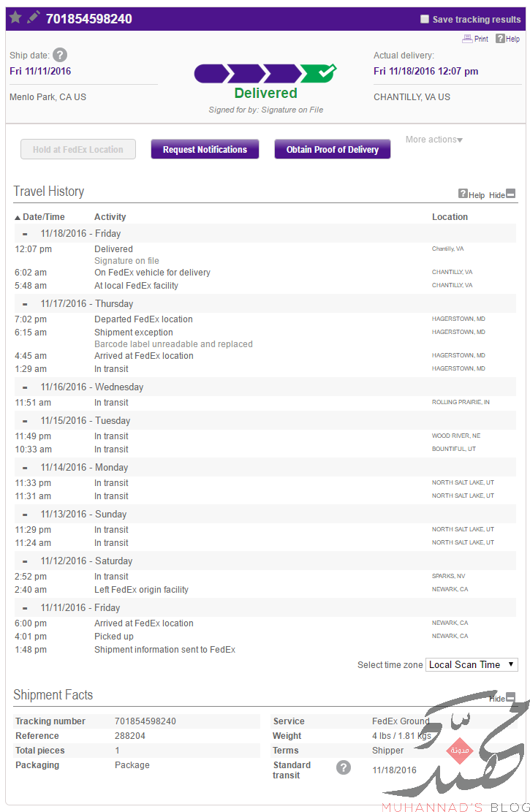The image size is (530, 812).
Task: Click Travel History Help question icon
Action: pos(463,194)
